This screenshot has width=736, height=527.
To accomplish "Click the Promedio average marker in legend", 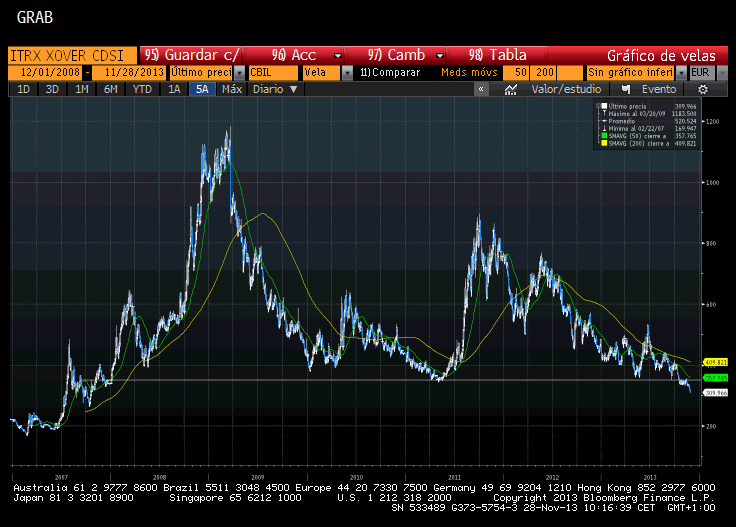I will coord(605,121).
